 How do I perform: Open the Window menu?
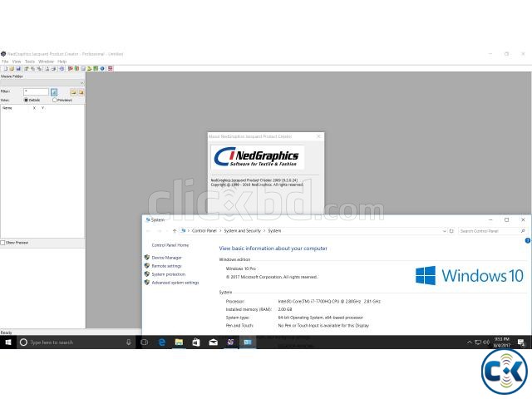pyautogui.click(x=47, y=62)
